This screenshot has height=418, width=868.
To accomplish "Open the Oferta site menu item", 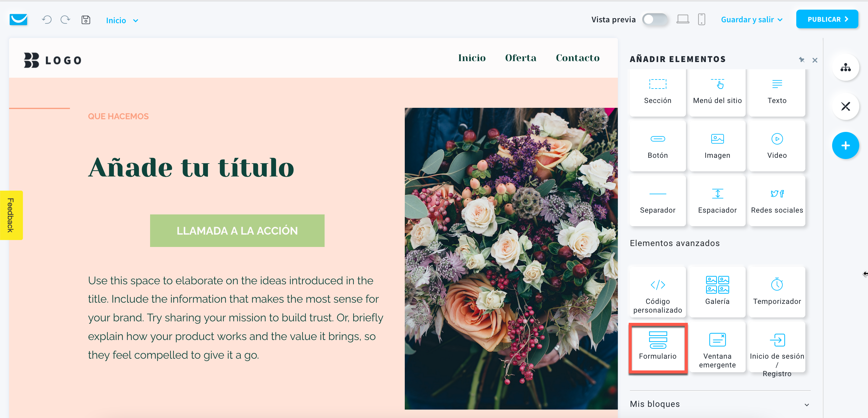I will [520, 58].
